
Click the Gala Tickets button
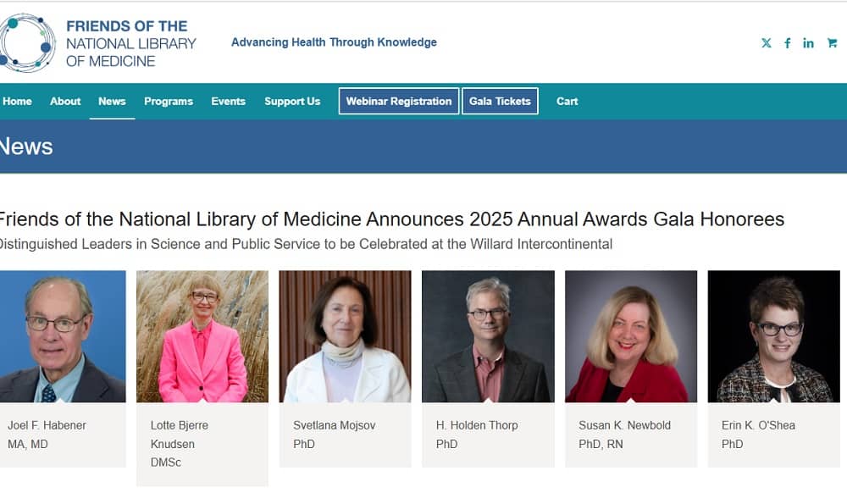point(500,101)
